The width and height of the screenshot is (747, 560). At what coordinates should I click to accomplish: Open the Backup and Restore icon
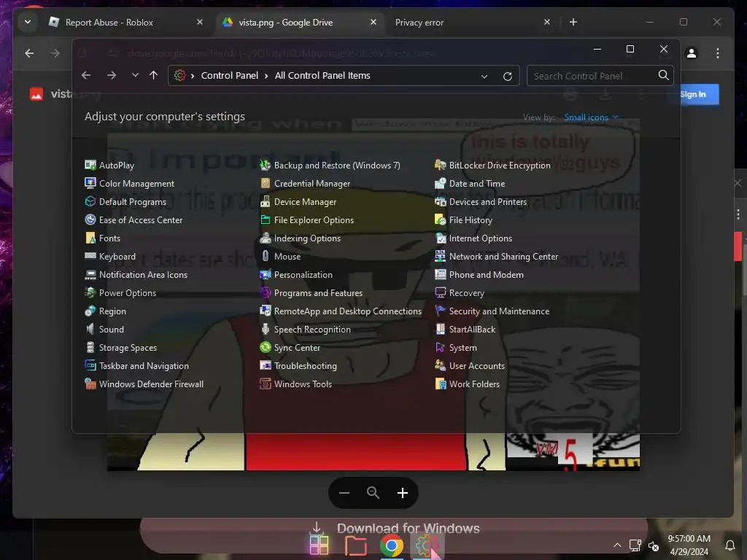pos(266,166)
